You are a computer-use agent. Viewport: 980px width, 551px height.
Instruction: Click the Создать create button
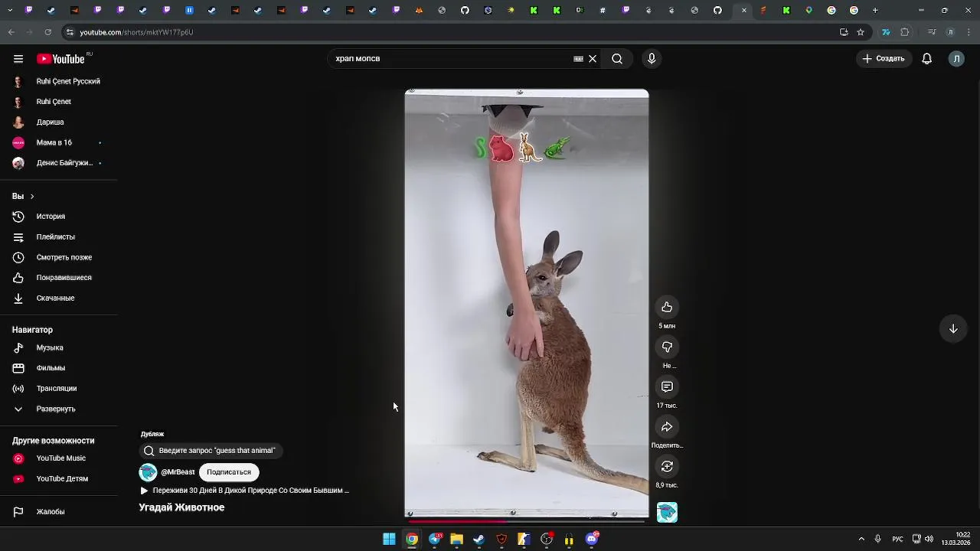click(x=884, y=59)
